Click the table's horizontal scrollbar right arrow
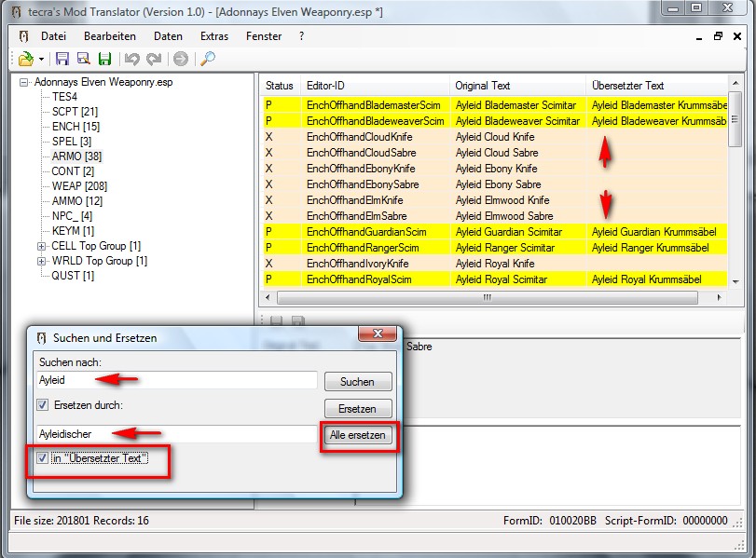 (719, 297)
